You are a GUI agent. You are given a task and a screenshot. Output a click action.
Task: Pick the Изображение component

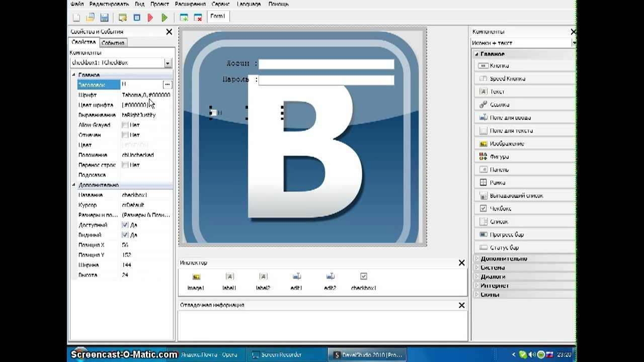[524, 144]
